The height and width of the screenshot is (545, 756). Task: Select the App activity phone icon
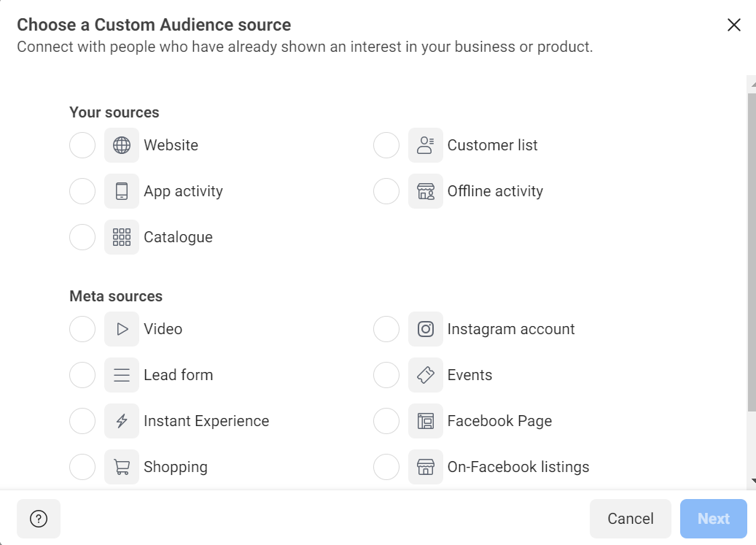pos(122,191)
